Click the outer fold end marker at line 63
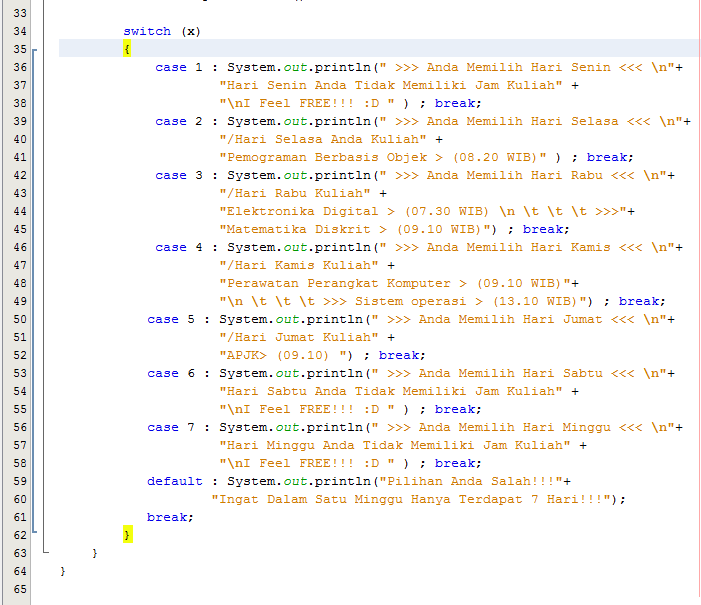The height and width of the screenshot is (605, 701). [x=46, y=553]
